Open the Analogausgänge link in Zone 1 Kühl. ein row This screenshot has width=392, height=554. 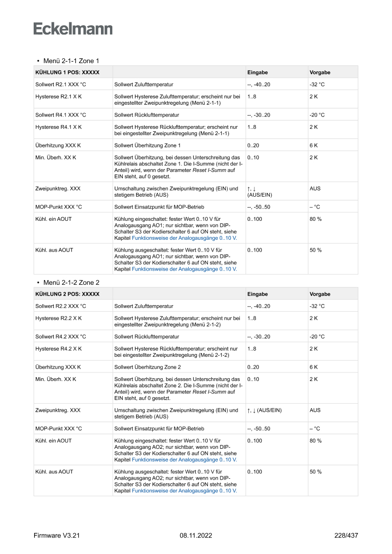click(184, 237)
